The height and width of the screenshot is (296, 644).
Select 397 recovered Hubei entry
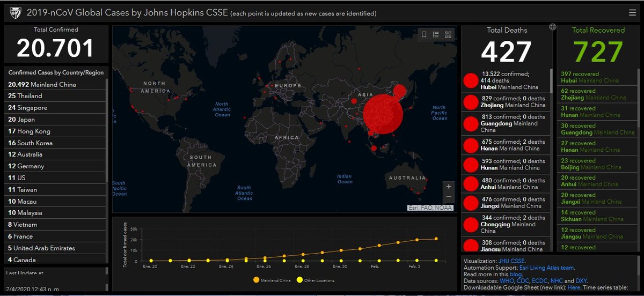(597, 77)
